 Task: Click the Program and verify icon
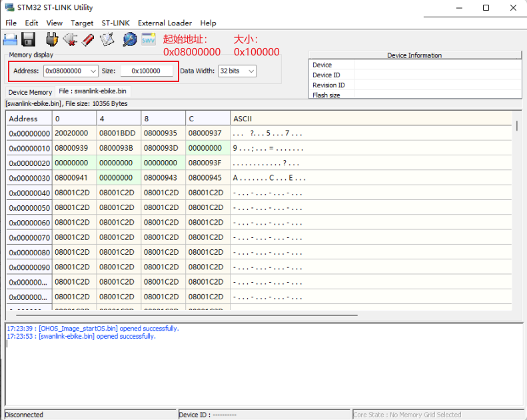click(x=107, y=39)
